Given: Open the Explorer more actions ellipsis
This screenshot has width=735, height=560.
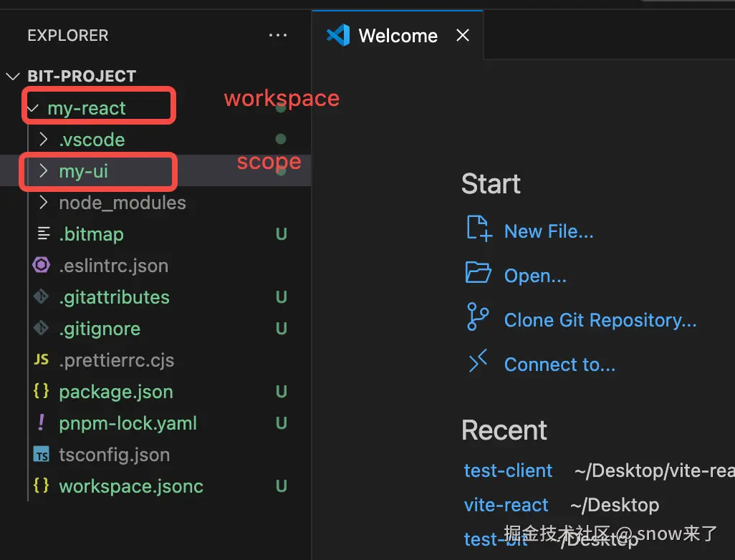Looking at the screenshot, I should [277, 35].
